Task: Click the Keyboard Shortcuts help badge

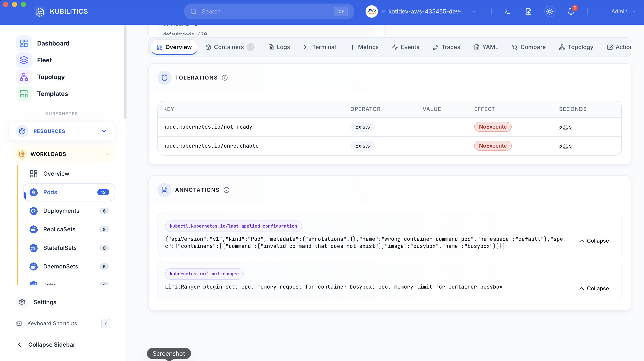Action: pyautogui.click(x=105, y=323)
